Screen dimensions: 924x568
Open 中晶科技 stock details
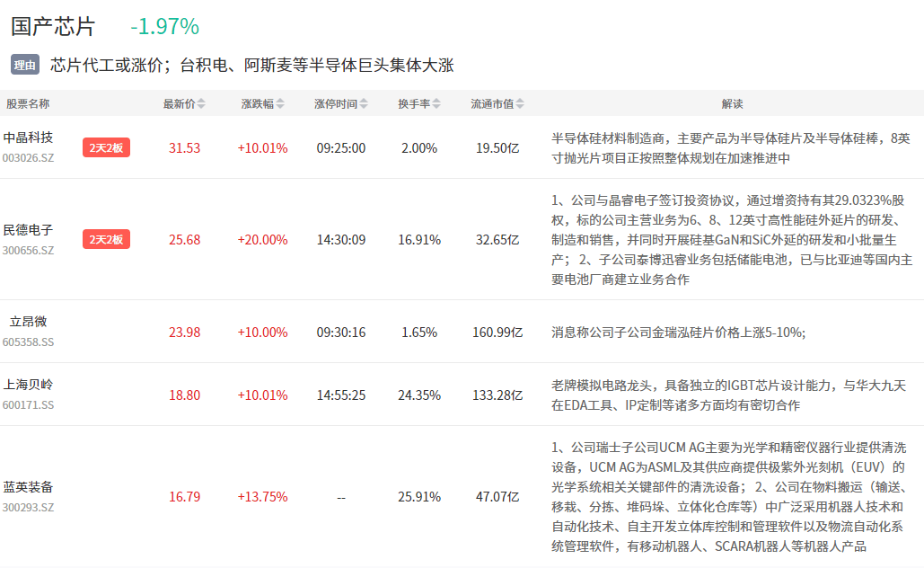(28, 138)
